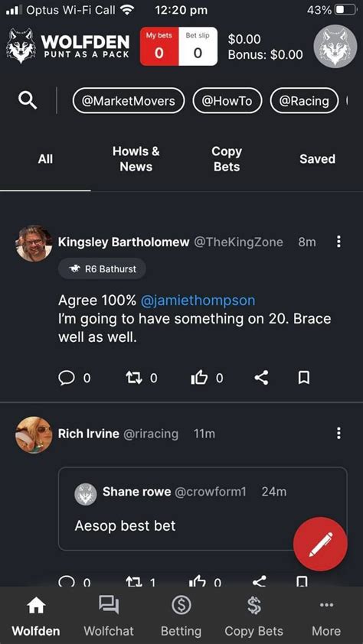Follow the @jamiethompson mention link
This screenshot has height=644, width=363.
click(x=198, y=301)
